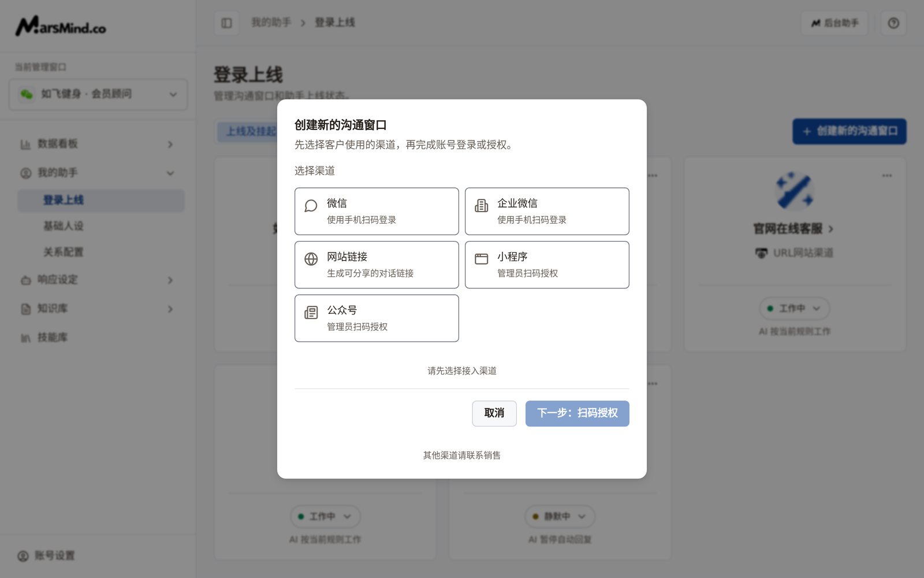Open the more options on 官网在线客服 card
924x578 pixels.
click(887, 175)
